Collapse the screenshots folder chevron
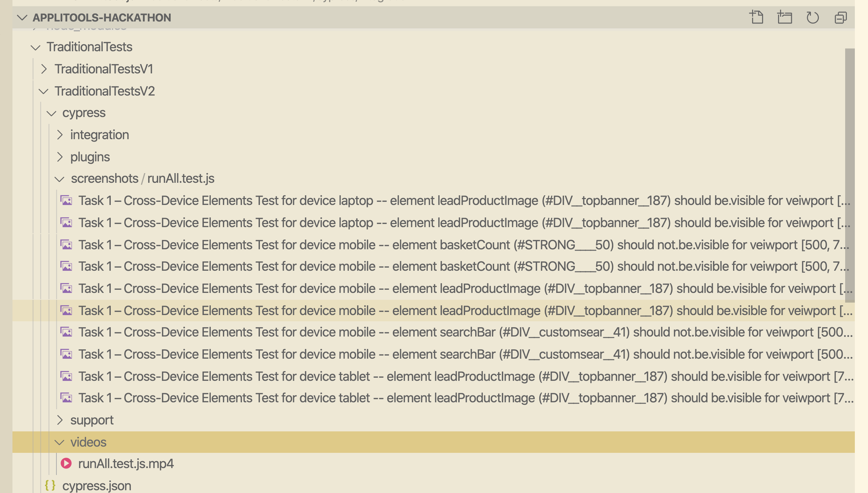The height and width of the screenshot is (493, 868). point(60,179)
